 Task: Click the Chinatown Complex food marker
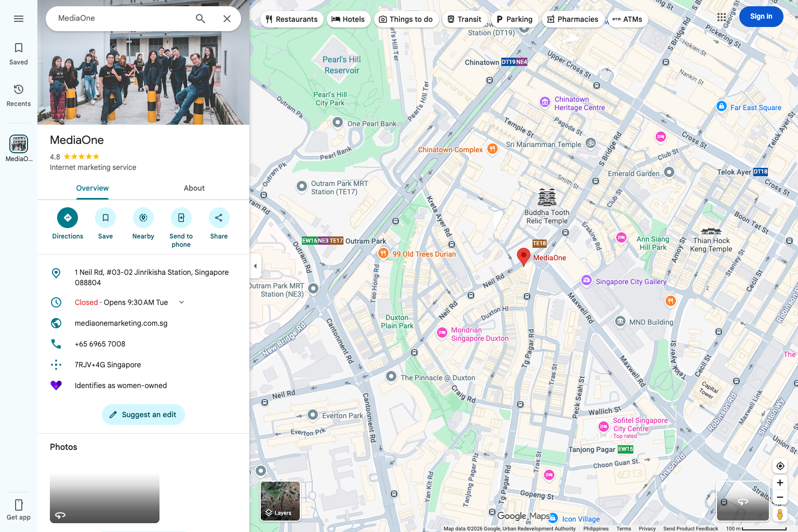coord(493,149)
